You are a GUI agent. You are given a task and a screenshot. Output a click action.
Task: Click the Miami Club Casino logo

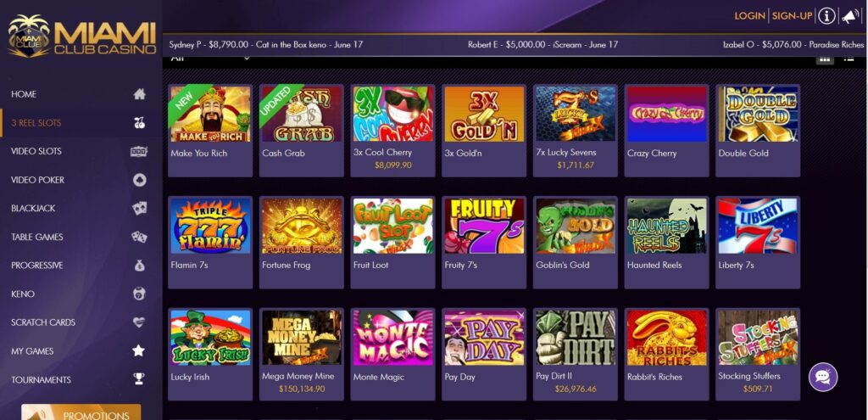pos(81,36)
